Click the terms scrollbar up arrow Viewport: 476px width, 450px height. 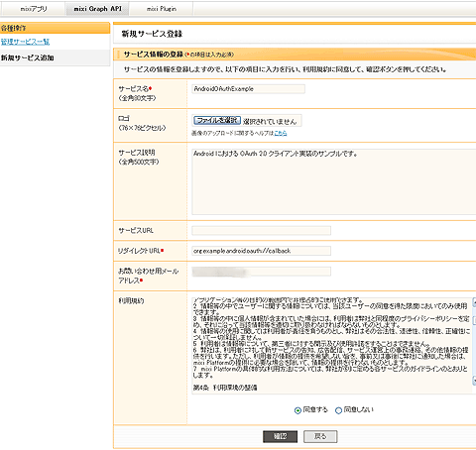474,302
